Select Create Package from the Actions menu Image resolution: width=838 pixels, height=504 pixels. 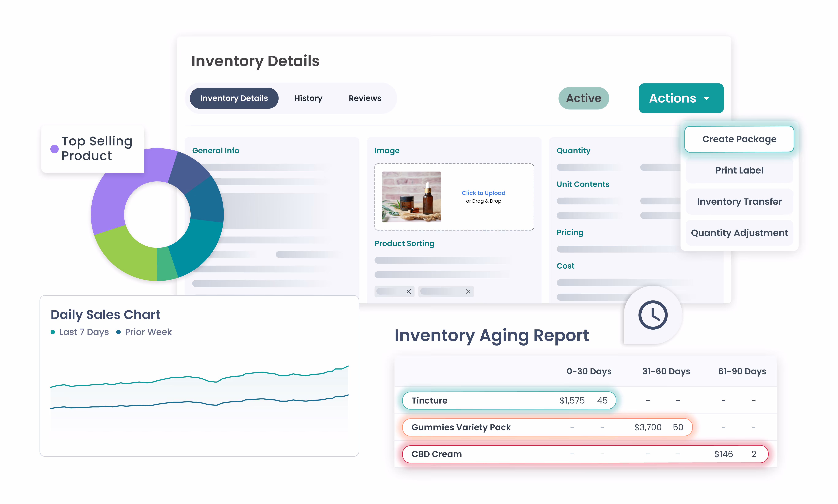[739, 139]
